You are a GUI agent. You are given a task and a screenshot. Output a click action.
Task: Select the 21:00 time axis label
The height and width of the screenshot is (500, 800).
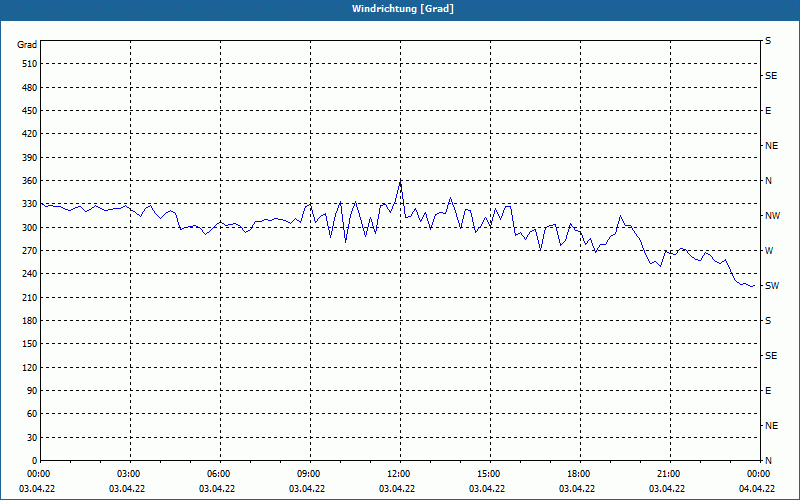(669, 474)
